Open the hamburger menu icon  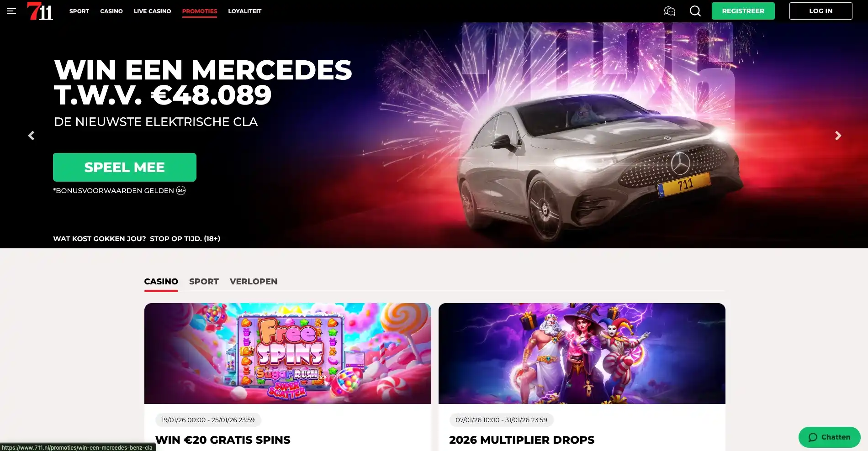(11, 11)
